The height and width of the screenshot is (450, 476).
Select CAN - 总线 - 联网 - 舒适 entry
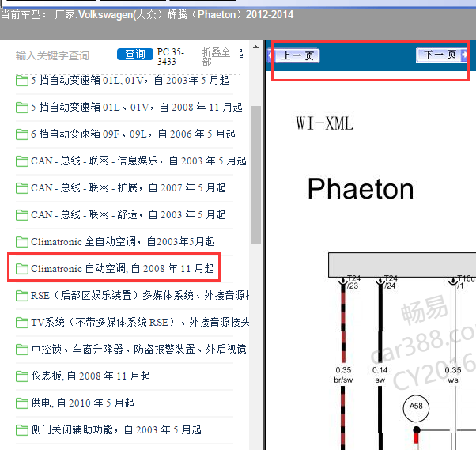[x=128, y=214]
